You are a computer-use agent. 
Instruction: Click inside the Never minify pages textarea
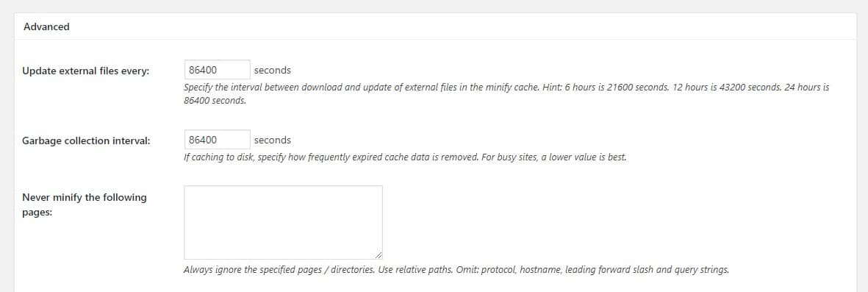coord(283,222)
